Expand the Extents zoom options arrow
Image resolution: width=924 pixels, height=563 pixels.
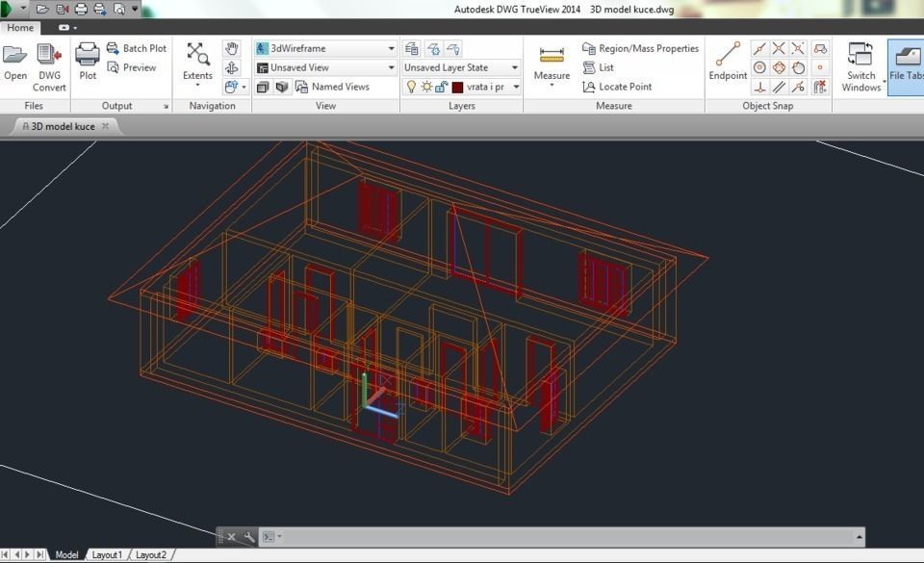pyautogui.click(x=197, y=86)
